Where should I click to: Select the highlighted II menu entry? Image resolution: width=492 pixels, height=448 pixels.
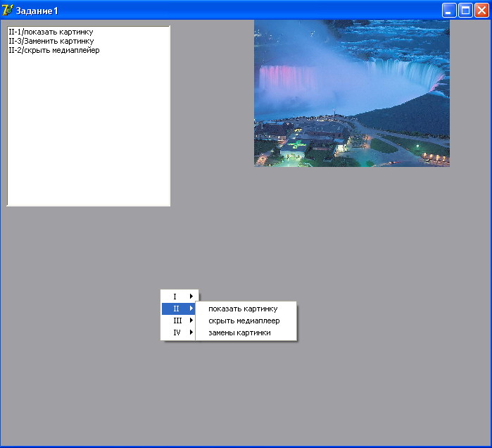point(179,309)
